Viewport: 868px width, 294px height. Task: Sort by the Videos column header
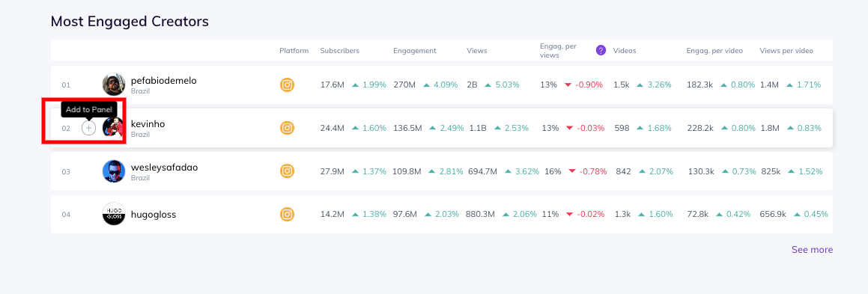625,51
